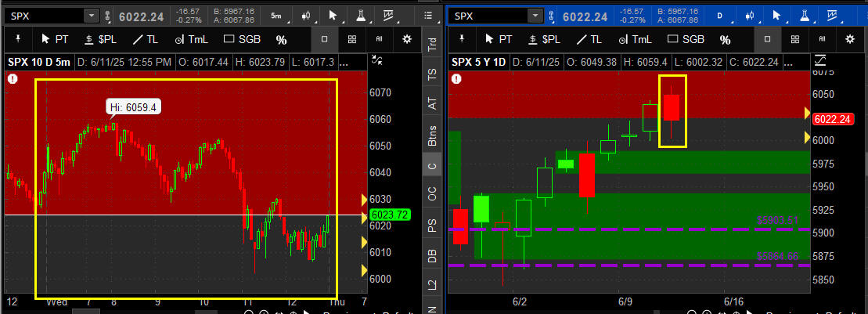This screenshot has width=868, height=314.
Task: Open Studies flask menu in left chart
Action: [360, 16]
